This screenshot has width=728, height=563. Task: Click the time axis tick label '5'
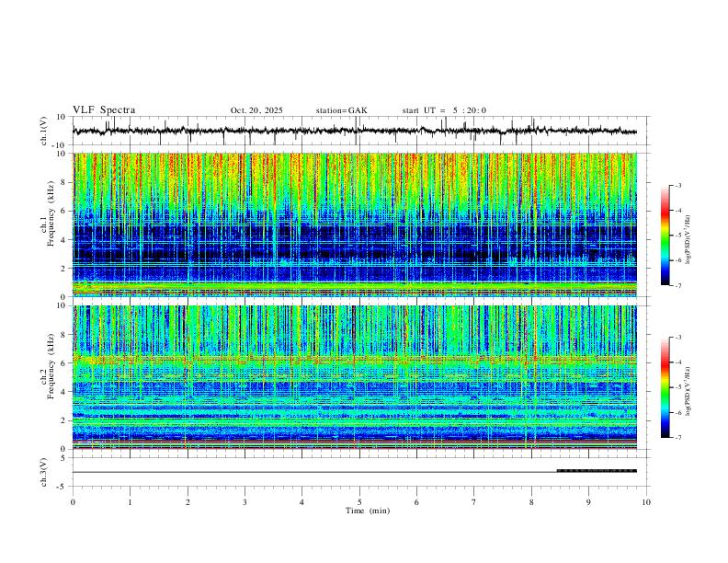tap(359, 502)
